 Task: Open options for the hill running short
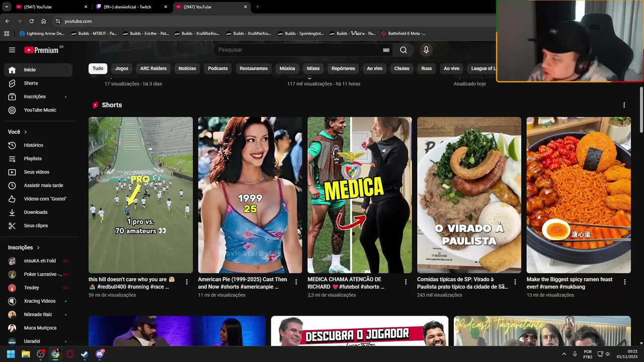pos(187,282)
